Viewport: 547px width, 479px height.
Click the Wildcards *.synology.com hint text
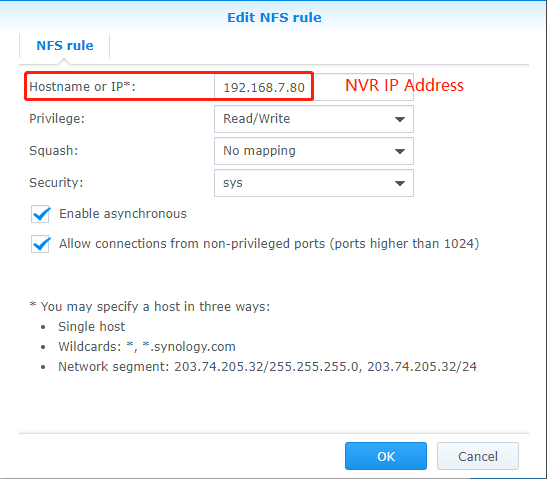147,346
